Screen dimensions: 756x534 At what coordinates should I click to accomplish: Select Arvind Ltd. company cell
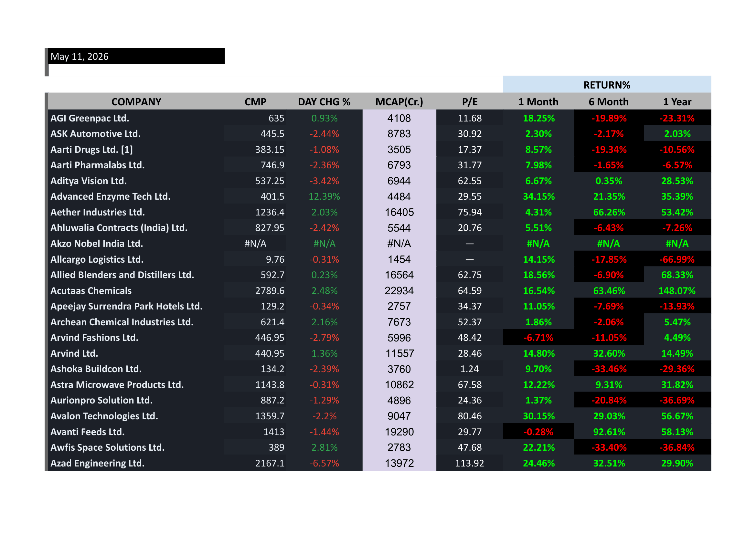coord(74,353)
